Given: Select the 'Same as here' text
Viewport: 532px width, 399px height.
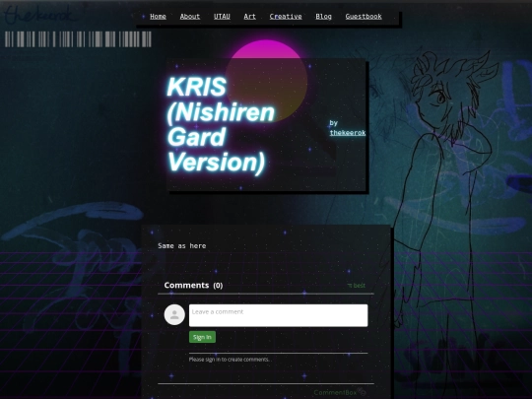Looking at the screenshot, I should 182,245.
